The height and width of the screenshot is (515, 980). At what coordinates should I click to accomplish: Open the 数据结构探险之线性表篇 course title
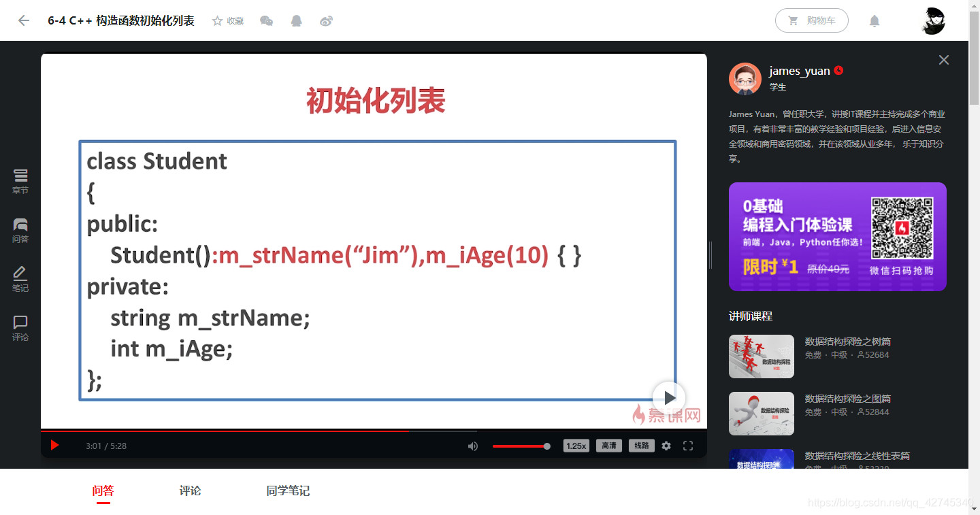point(857,456)
